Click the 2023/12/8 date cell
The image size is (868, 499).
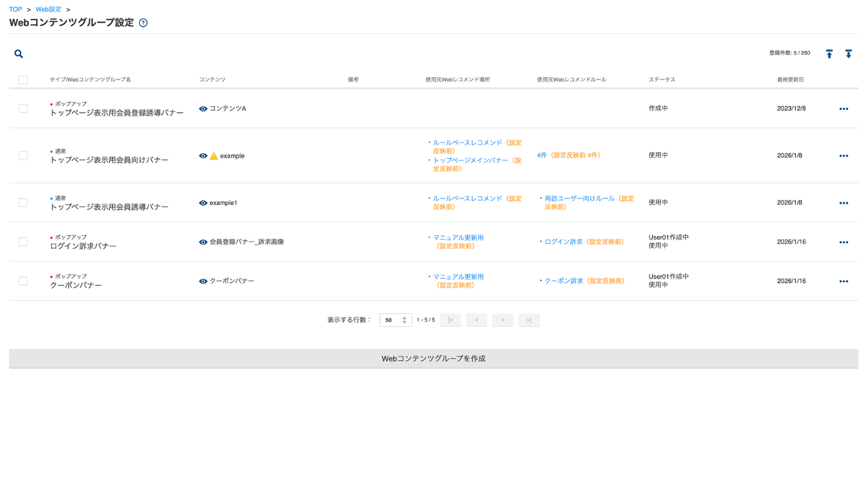click(x=791, y=108)
